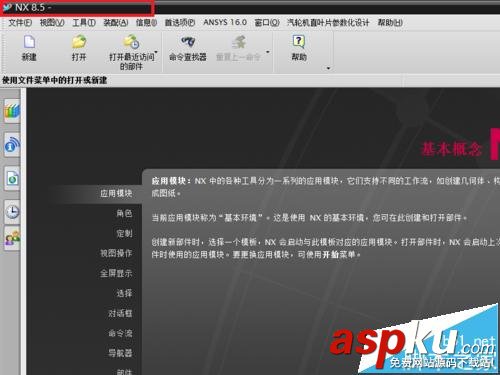
Task: Select the 导航器 topic
Action: tap(120, 353)
